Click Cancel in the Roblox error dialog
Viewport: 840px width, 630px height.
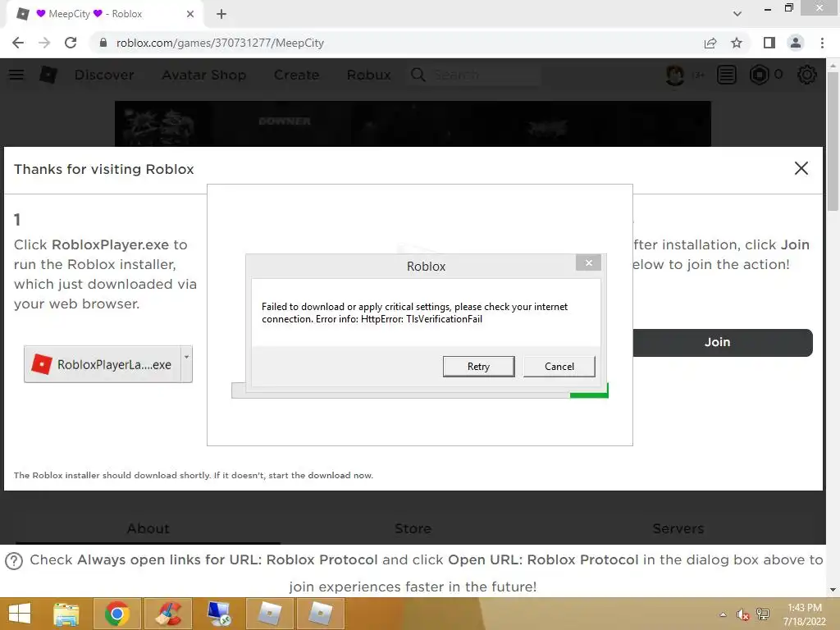[x=559, y=367]
